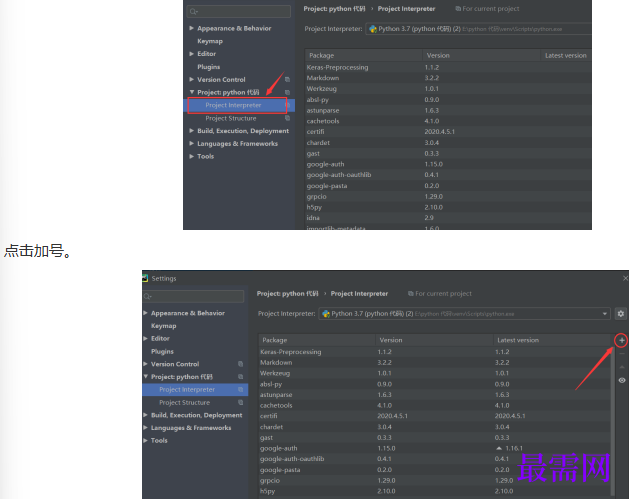The height and width of the screenshot is (499, 629).
Task: Expand Editor arrow in upper screenshot
Action: click(x=191, y=54)
